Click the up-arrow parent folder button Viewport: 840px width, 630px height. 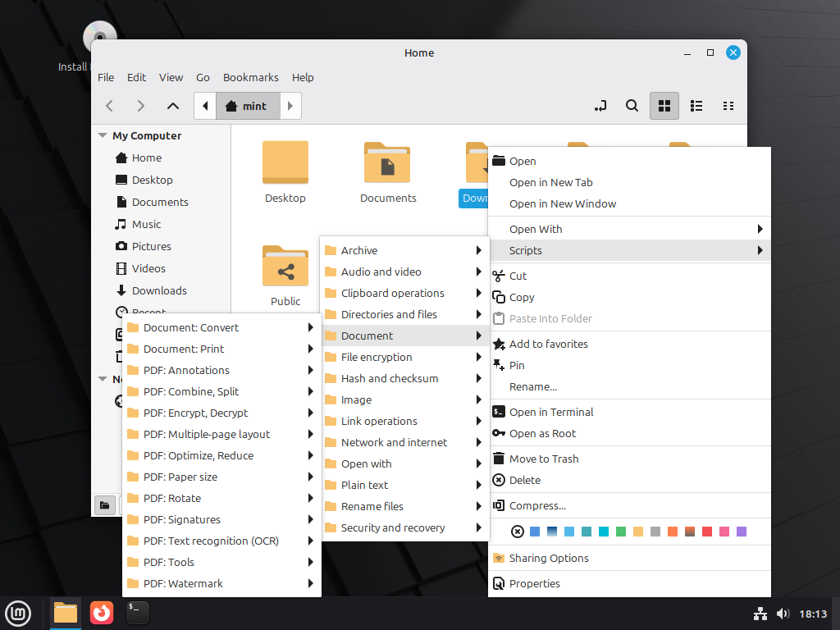pyautogui.click(x=172, y=106)
